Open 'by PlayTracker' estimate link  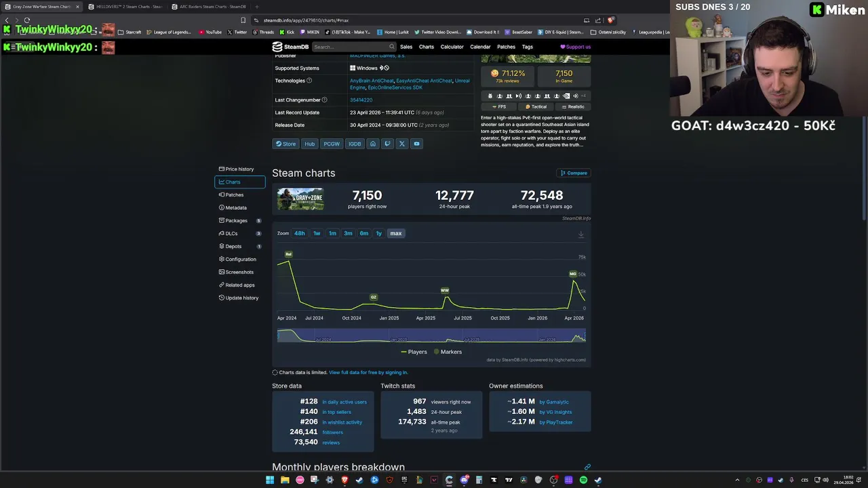tap(556, 422)
